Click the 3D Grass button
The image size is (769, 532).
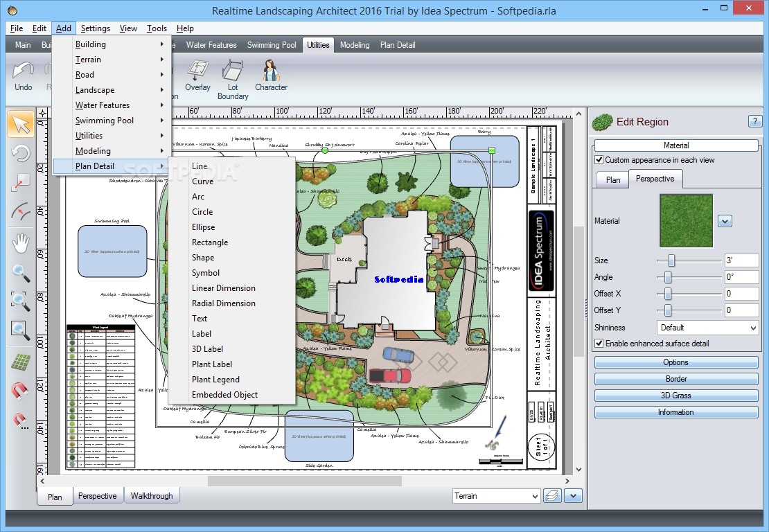pyautogui.click(x=675, y=396)
